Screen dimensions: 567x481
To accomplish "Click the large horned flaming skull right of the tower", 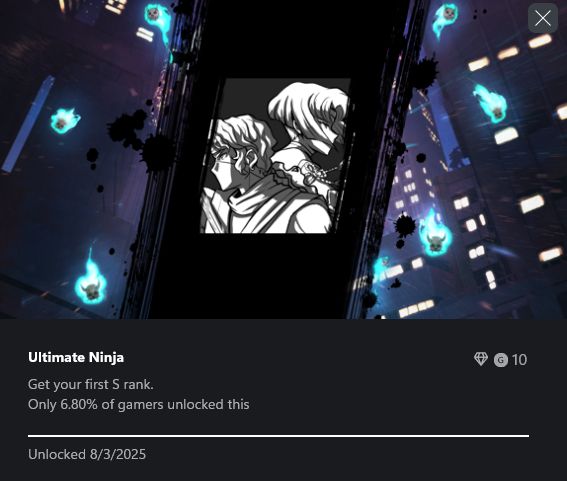I will (x=435, y=235).
